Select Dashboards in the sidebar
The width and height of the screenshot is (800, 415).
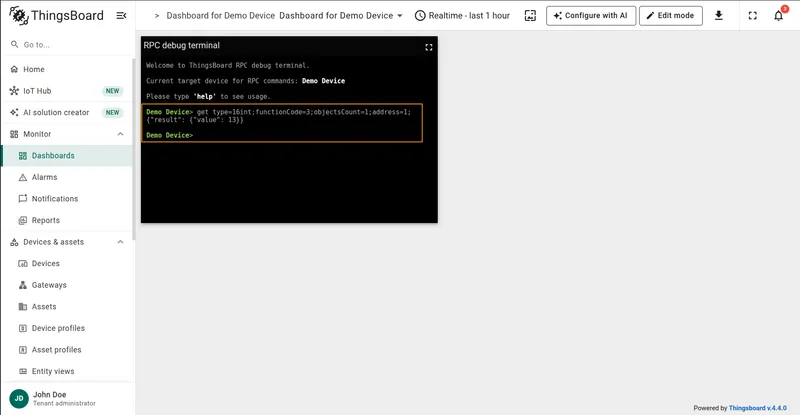67,156
